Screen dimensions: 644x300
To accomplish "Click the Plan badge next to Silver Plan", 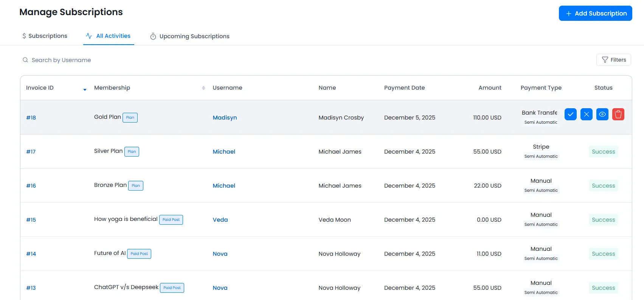I will (x=132, y=152).
